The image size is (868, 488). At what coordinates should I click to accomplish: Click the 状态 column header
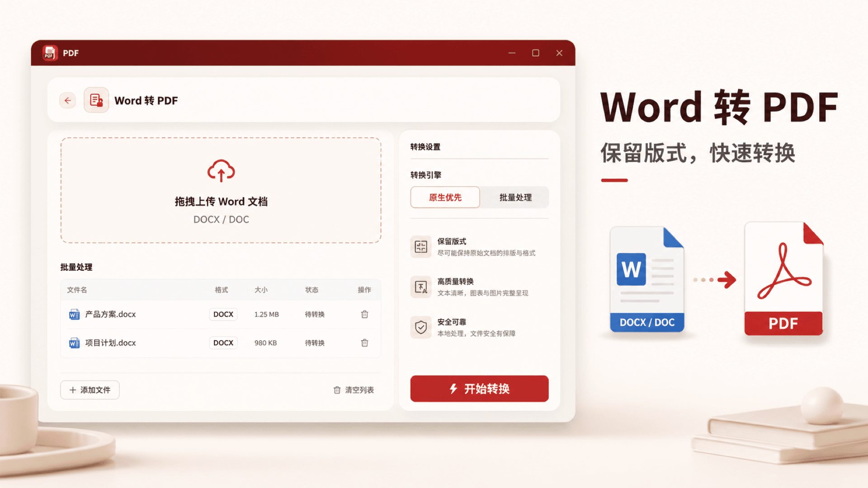click(311, 290)
